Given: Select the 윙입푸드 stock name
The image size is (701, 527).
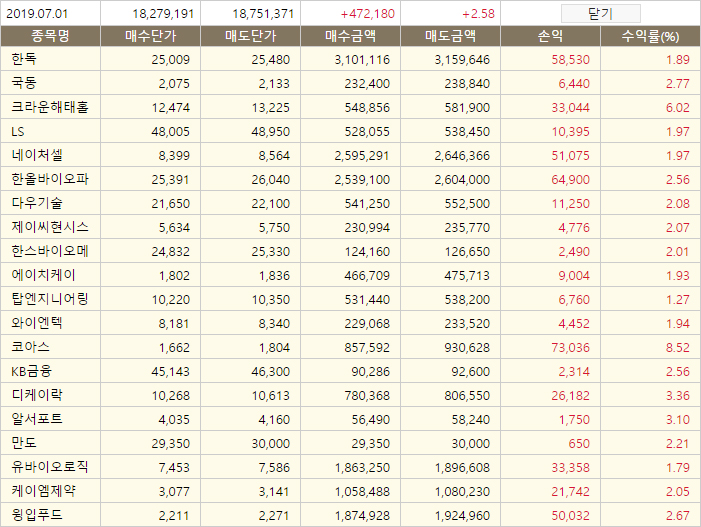Looking at the screenshot, I should (37, 515).
